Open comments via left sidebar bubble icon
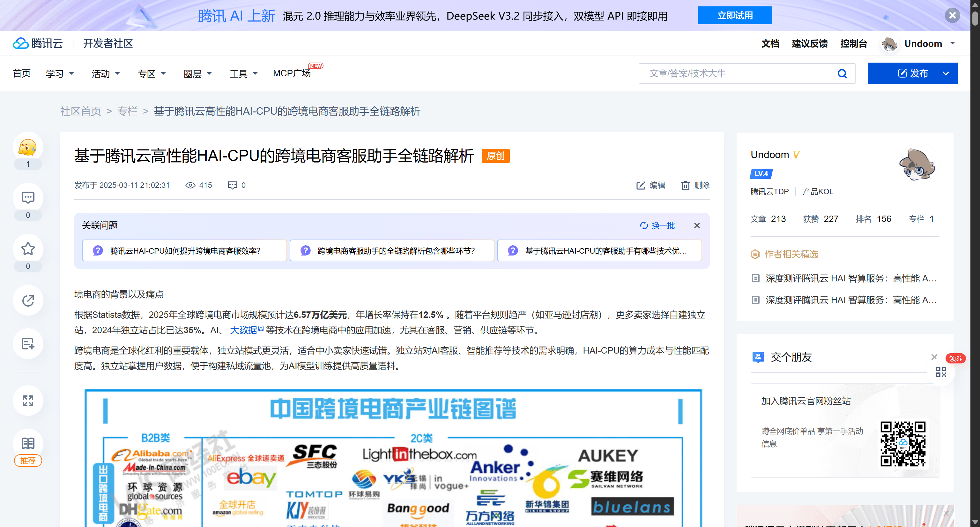 (x=28, y=198)
